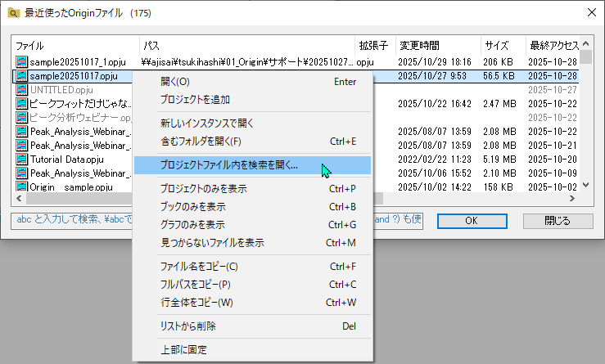Click the Origin sample.opju file icon
The height and width of the screenshot is (364, 605).
click(21, 186)
